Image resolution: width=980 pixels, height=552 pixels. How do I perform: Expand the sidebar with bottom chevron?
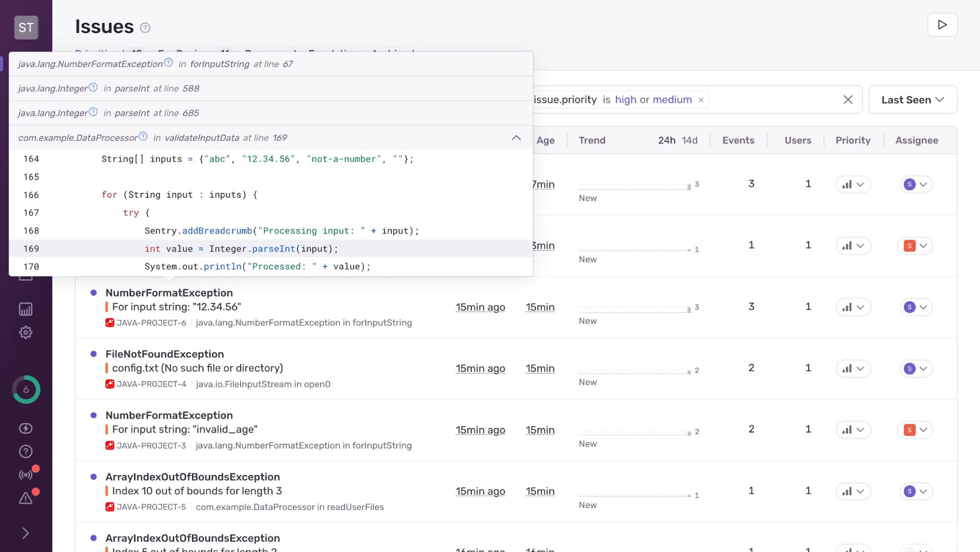click(x=25, y=533)
